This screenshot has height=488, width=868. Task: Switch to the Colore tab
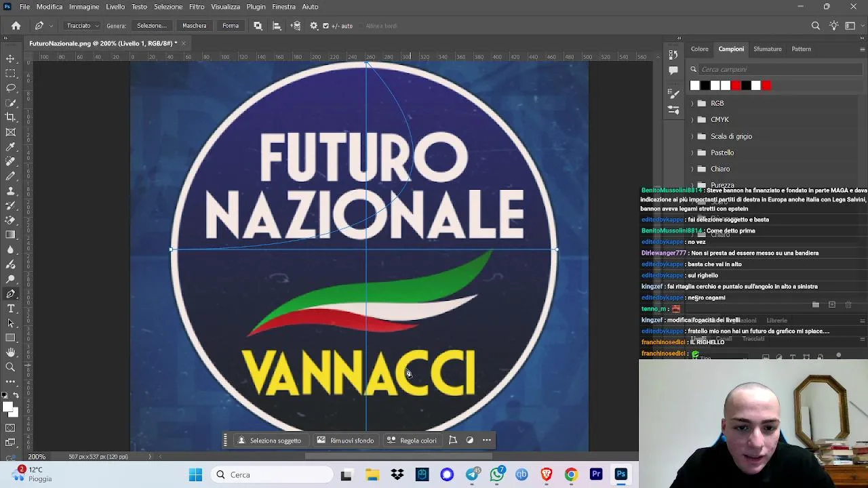click(700, 49)
